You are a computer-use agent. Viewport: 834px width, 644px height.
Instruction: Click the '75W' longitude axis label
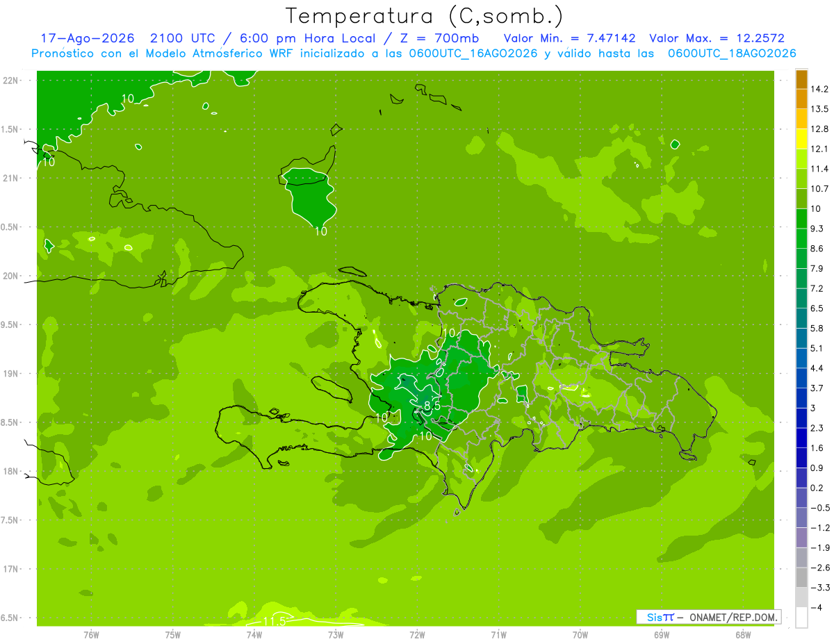point(172,635)
